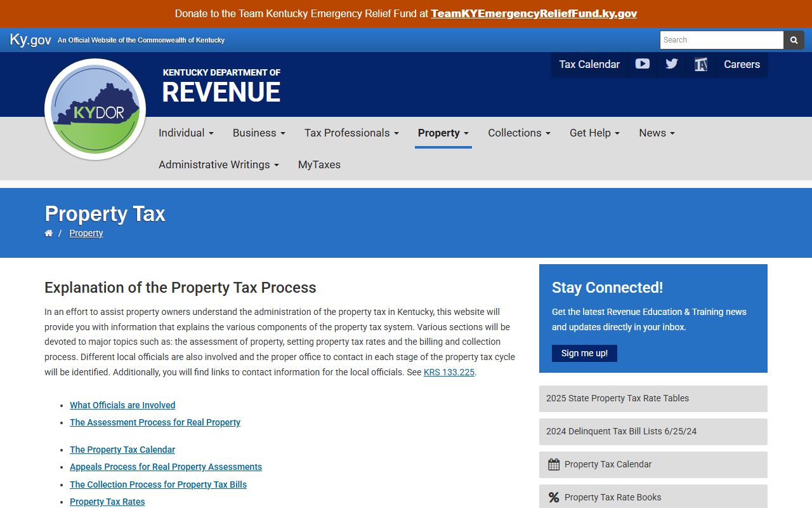Click the KYDOR circular logo
Screen dimensions: 812x508
95,109
